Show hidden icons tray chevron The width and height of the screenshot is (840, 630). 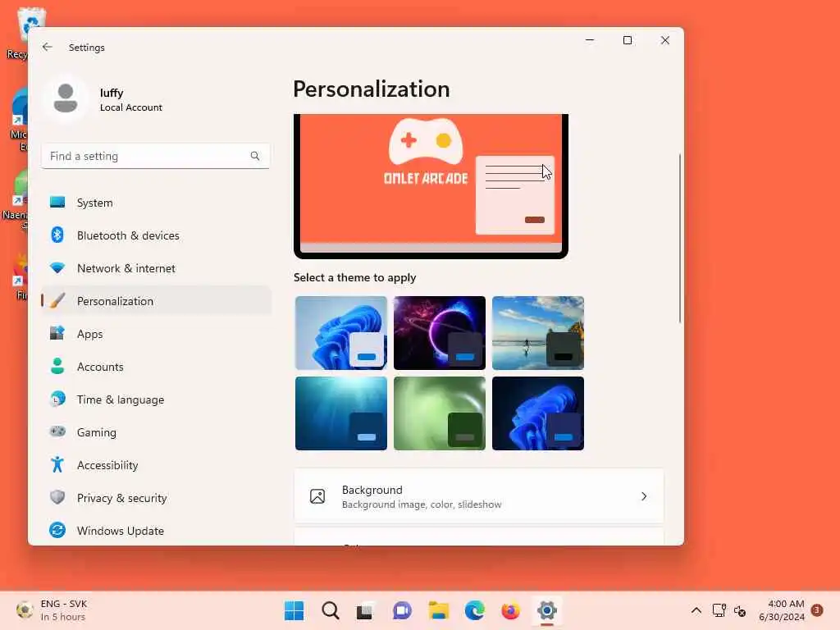[696, 610]
